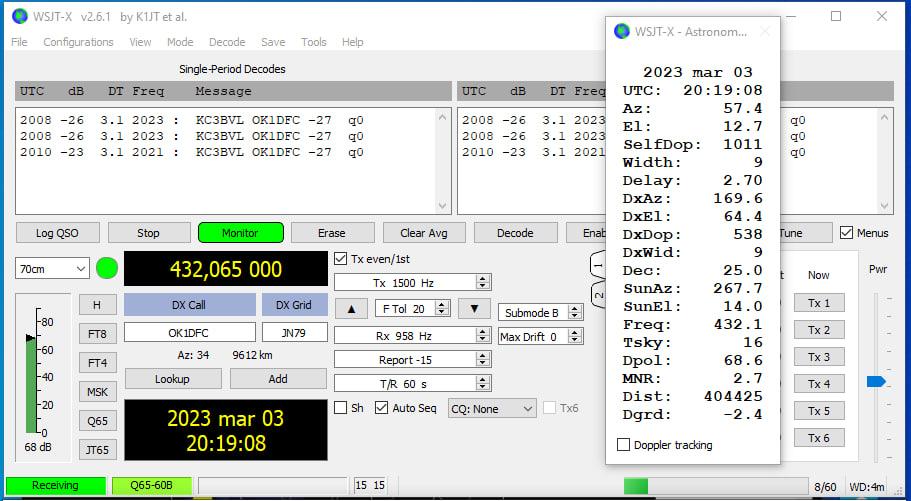This screenshot has width=911, height=501.
Task: Click the DX Call field containing OK1DFC
Action: (x=189, y=333)
